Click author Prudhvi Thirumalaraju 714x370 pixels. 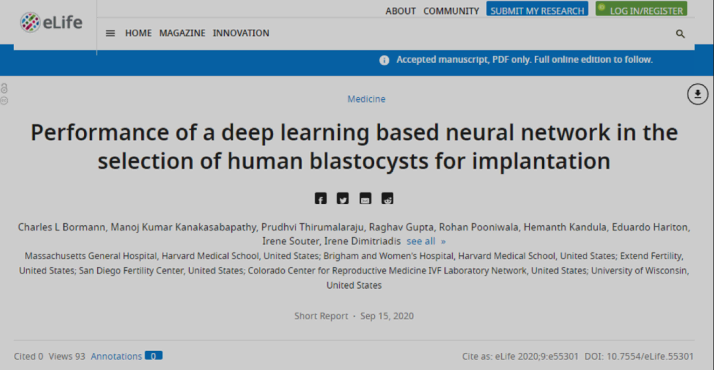click(x=312, y=227)
